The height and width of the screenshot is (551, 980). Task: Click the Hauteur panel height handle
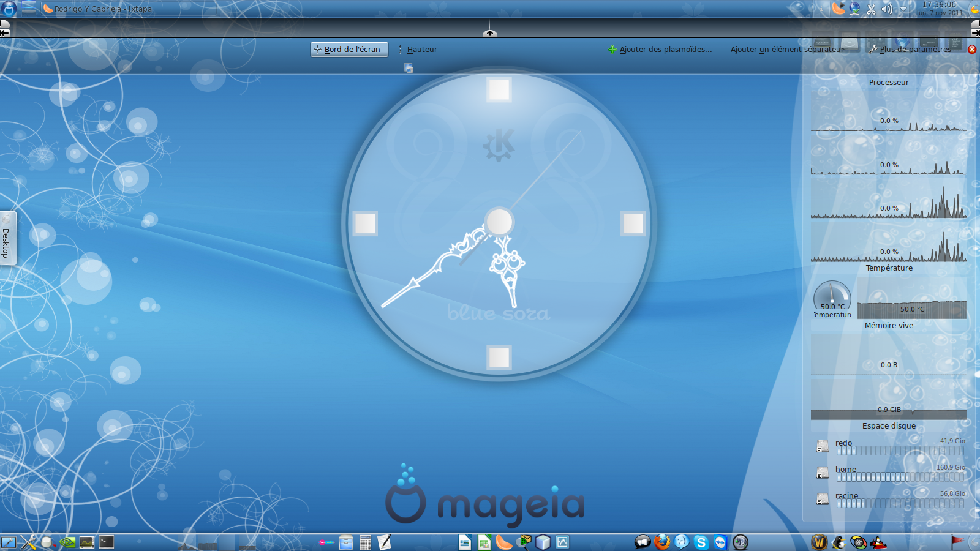click(418, 50)
